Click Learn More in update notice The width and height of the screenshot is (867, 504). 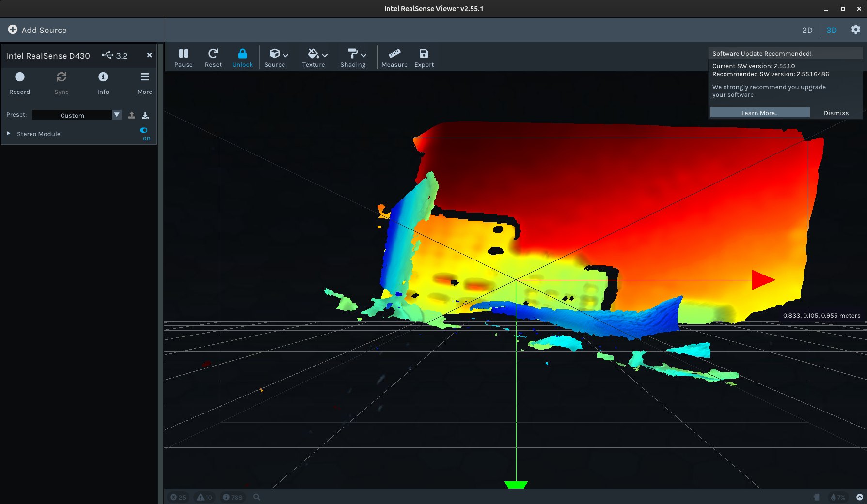pos(760,113)
